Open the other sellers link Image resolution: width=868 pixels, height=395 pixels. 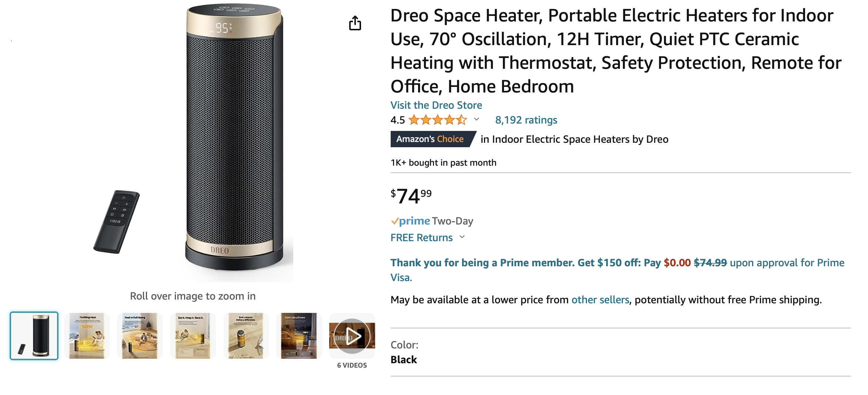pos(600,300)
